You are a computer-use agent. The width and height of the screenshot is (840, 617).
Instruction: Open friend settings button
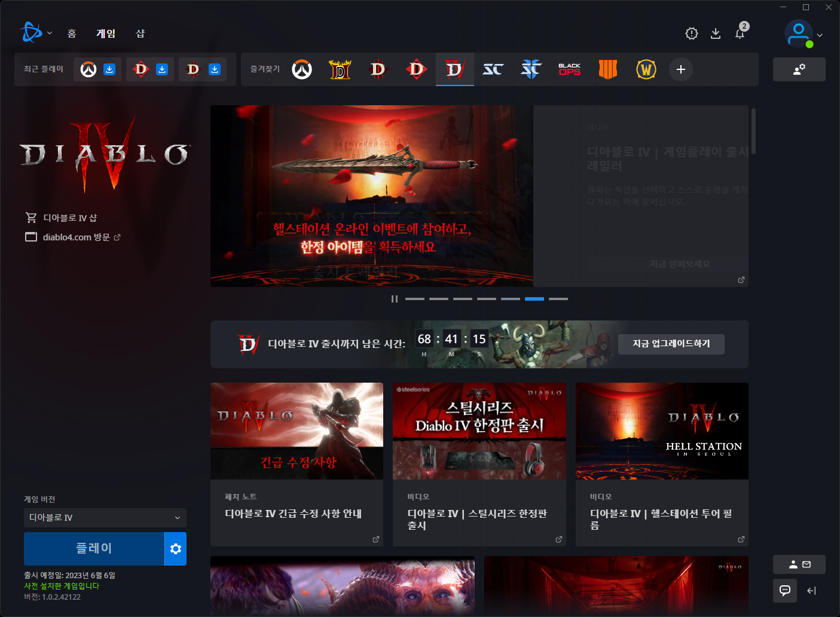[x=799, y=69]
